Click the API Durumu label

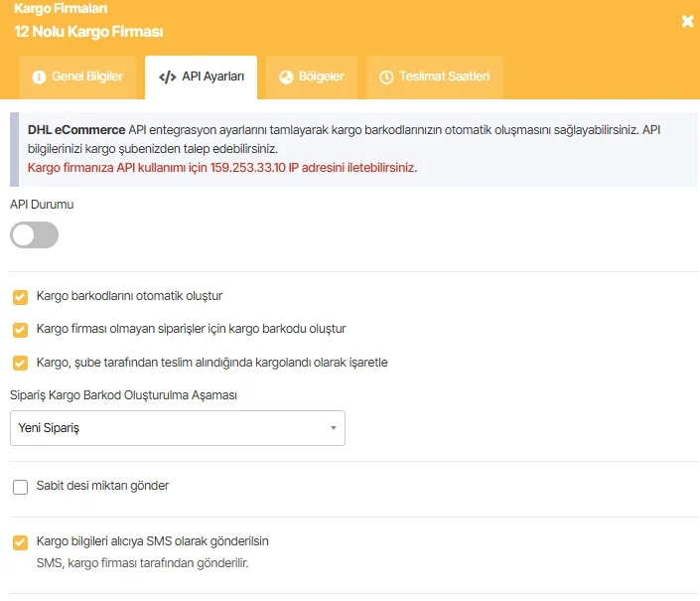42,205
